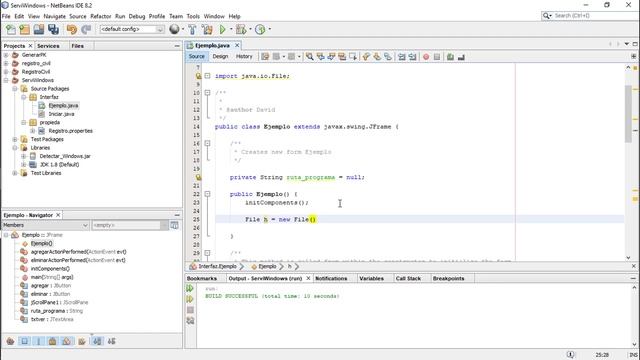Click the lightbulb hint icon on line 20
640x360 pixels.
(198, 178)
